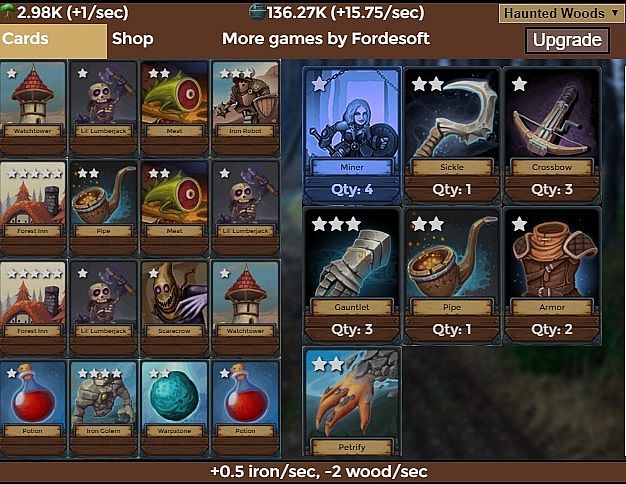Open More games by Fordesoft link

(x=325, y=39)
